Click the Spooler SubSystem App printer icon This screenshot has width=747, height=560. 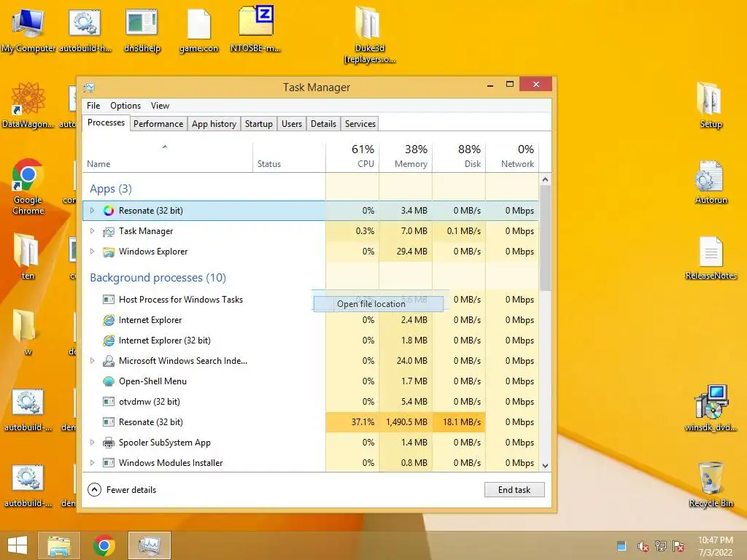pyautogui.click(x=109, y=443)
